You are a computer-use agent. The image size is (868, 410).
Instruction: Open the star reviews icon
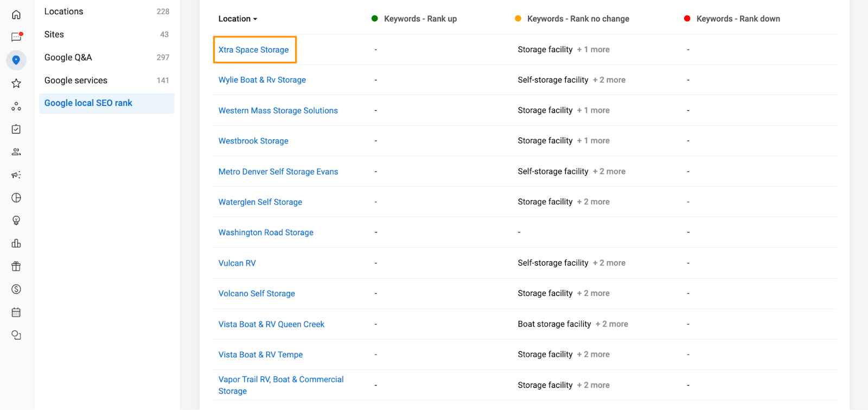(16, 83)
